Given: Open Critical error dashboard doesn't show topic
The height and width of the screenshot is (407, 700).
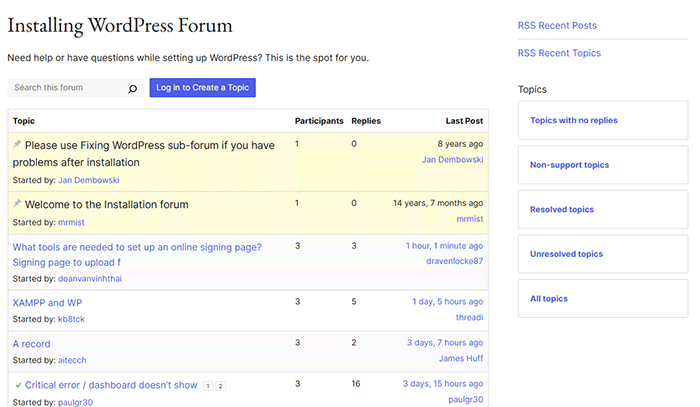Looking at the screenshot, I should point(111,385).
